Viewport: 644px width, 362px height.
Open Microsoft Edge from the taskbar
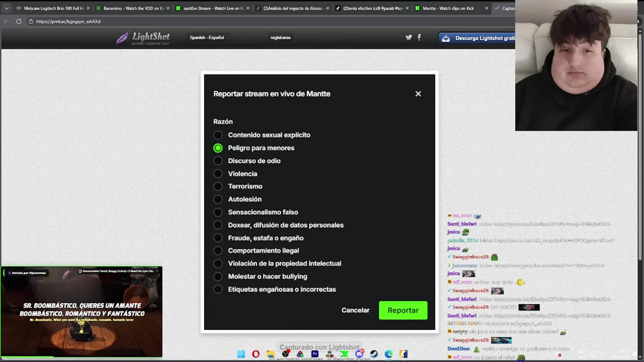(388, 354)
